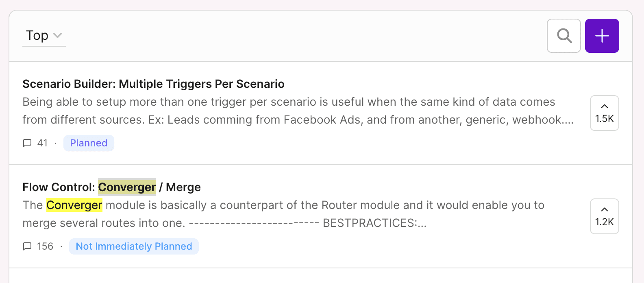The image size is (644, 283).
Task: Click the 156 comments count
Action: [x=45, y=246]
